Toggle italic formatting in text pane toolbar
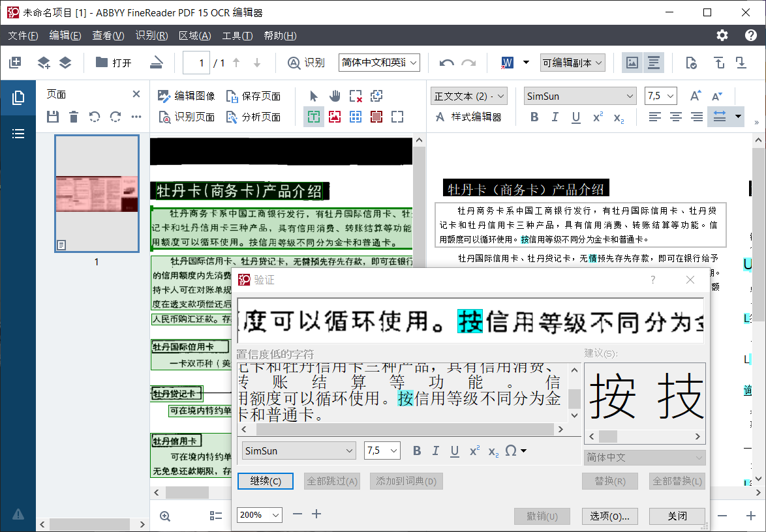 coord(555,117)
